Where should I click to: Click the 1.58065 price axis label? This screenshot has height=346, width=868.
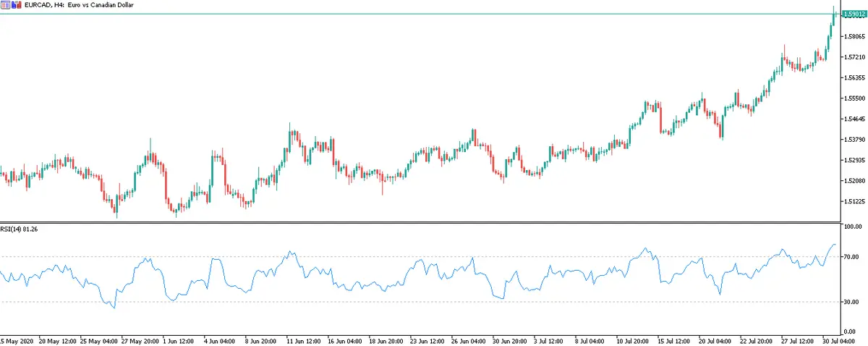855,35
